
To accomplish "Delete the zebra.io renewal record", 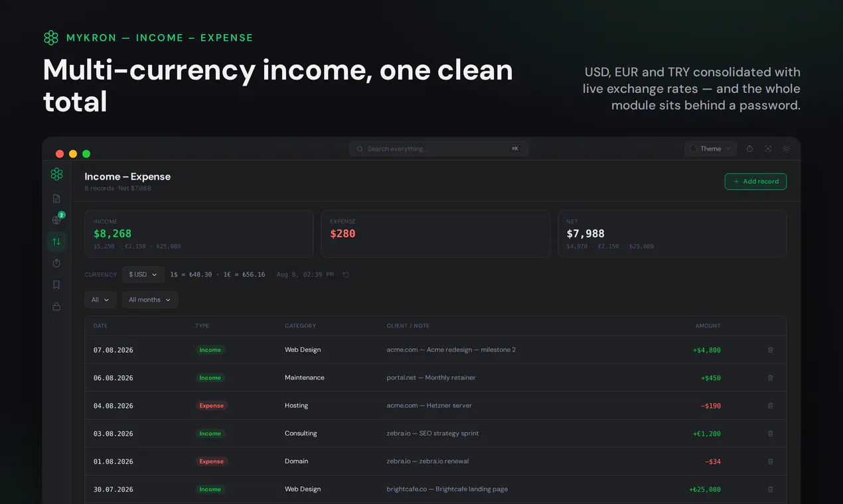I will coord(770,461).
